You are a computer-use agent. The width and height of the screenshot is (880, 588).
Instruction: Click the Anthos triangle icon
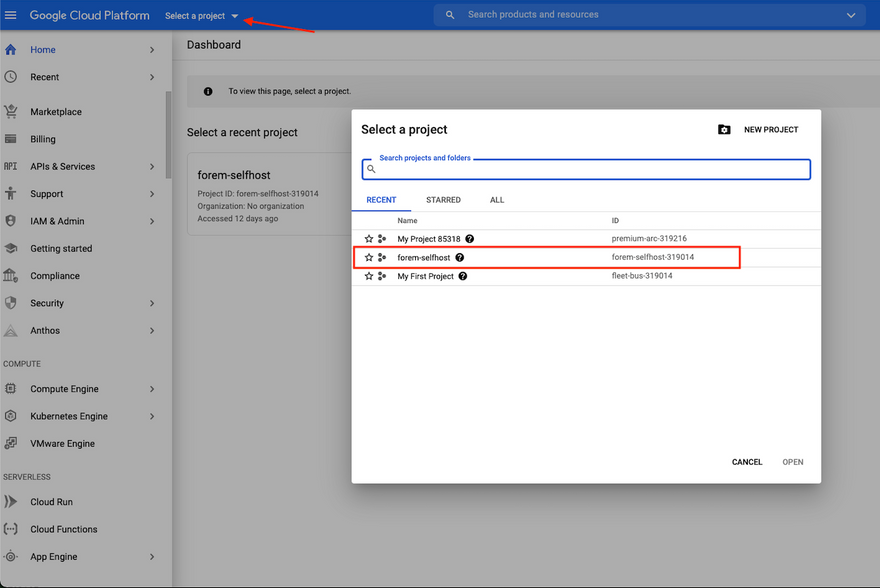11,330
